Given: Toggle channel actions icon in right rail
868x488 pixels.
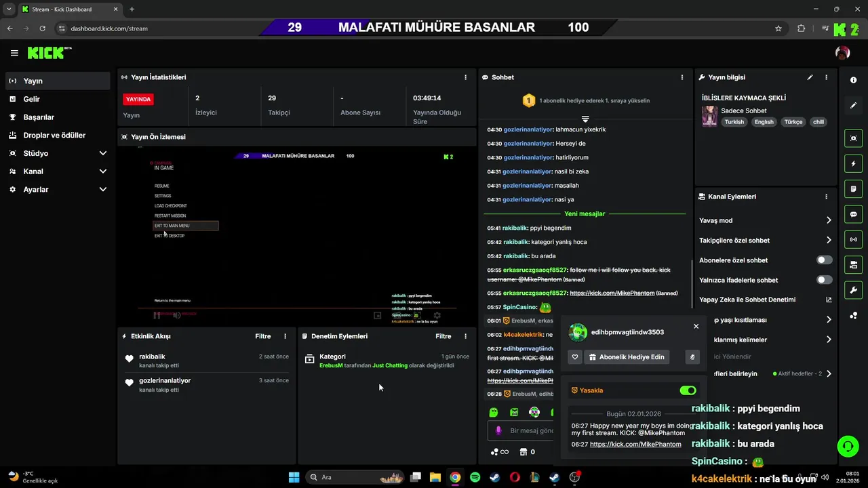Looking at the screenshot, I should click(x=853, y=264).
